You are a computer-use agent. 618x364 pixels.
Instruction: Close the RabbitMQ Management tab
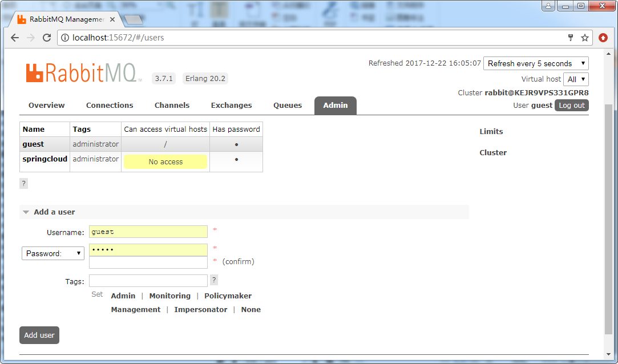(x=113, y=19)
